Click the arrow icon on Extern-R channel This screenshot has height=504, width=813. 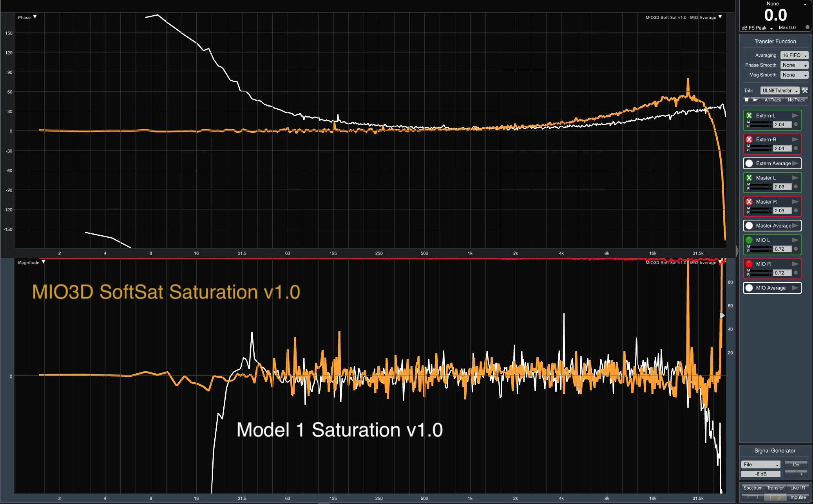pos(795,139)
